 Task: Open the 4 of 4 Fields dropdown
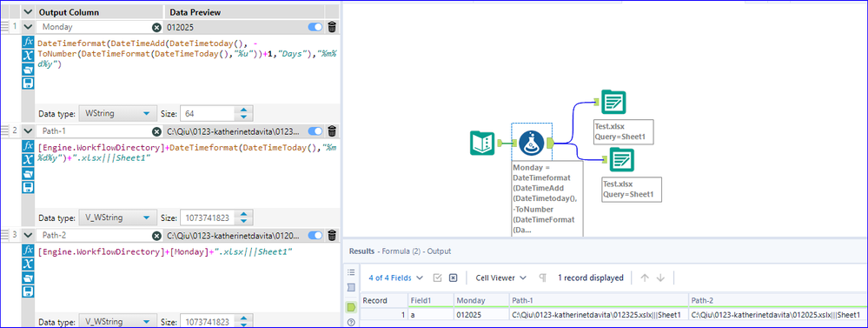click(395, 278)
